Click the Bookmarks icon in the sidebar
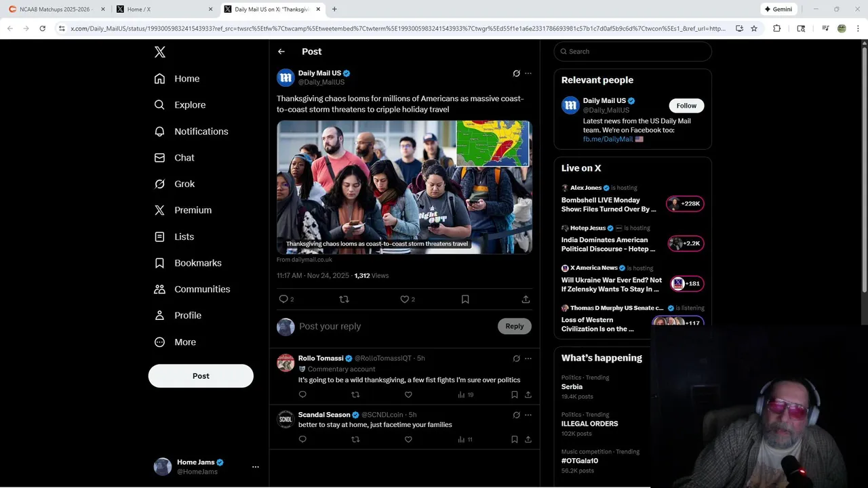Screen dimensions: 868x488 click(159, 263)
